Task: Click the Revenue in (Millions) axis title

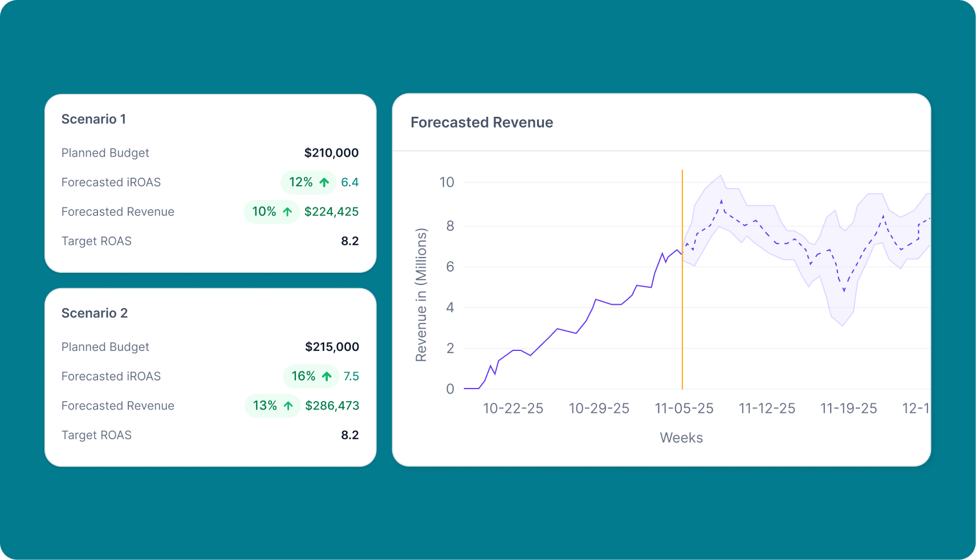Action: (x=421, y=295)
